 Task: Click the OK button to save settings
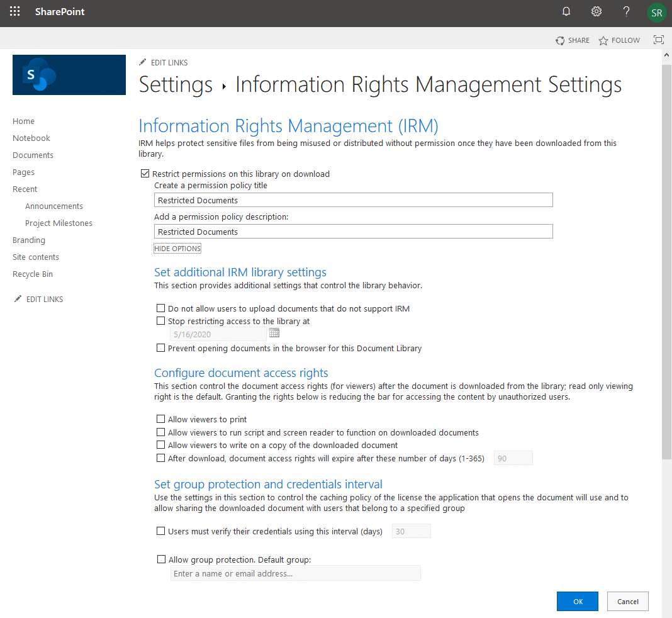tap(577, 601)
